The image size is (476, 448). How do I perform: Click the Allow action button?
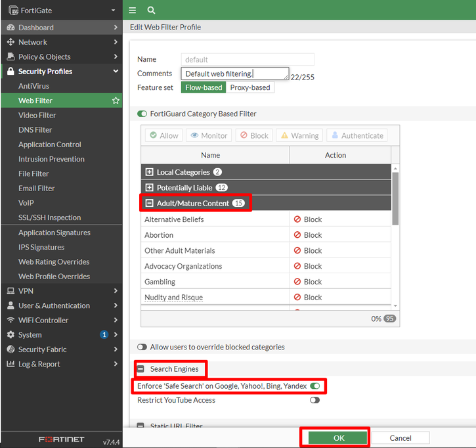[164, 135]
